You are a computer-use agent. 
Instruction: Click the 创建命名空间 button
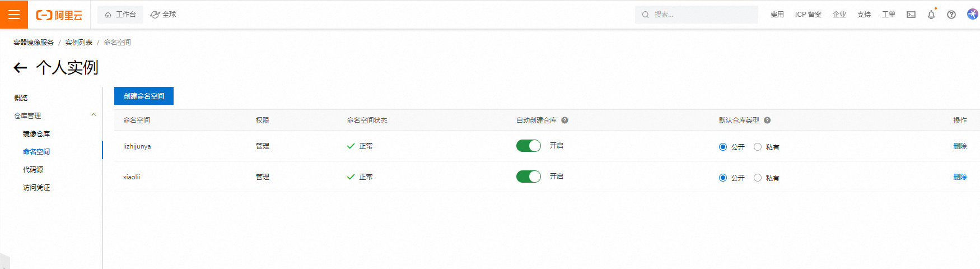144,96
